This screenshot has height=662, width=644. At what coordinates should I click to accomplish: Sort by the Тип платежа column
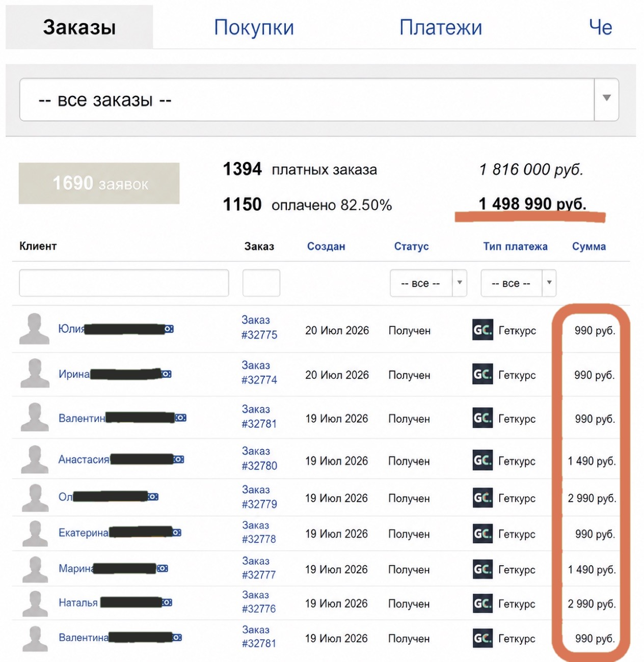click(515, 246)
